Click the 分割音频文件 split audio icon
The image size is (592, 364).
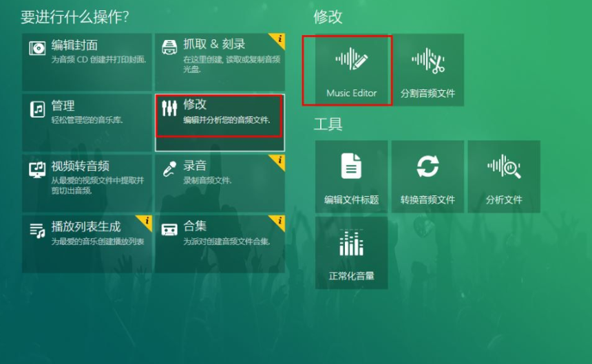click(x=428, y=61)
